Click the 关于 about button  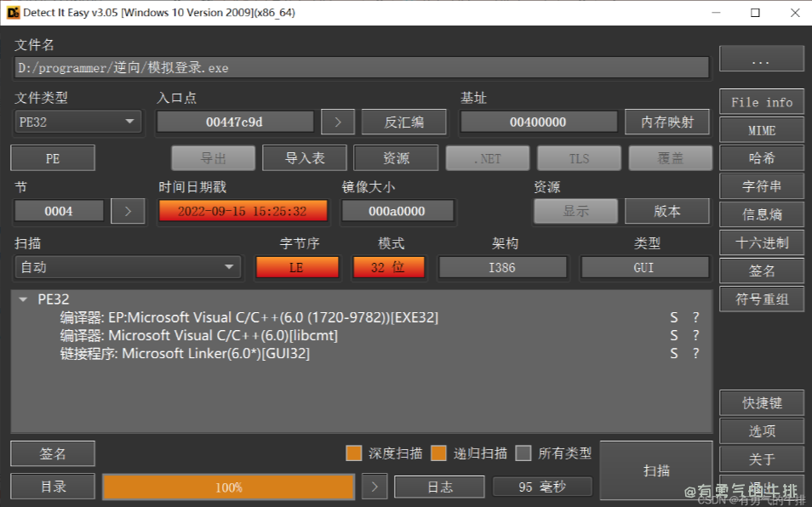(762, 459)
